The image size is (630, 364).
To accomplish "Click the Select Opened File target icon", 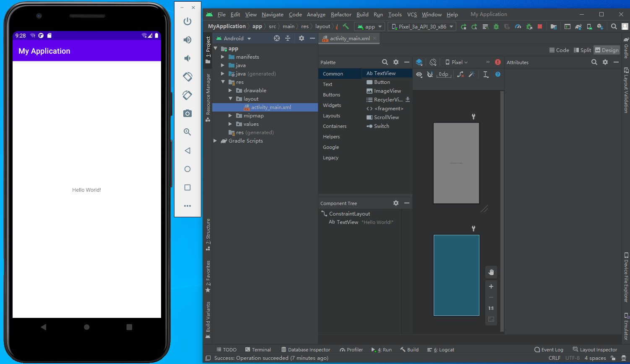I will 277,38.
